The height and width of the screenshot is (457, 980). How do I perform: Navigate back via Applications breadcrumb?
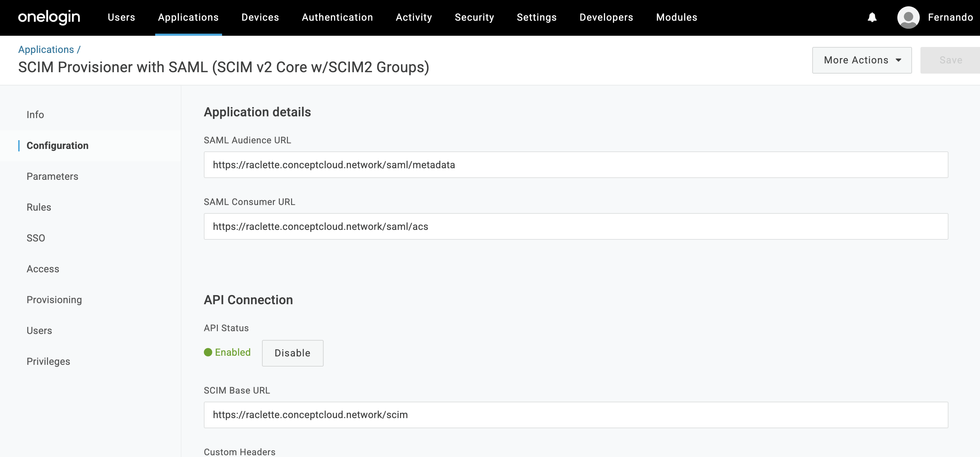click(46, 49)
